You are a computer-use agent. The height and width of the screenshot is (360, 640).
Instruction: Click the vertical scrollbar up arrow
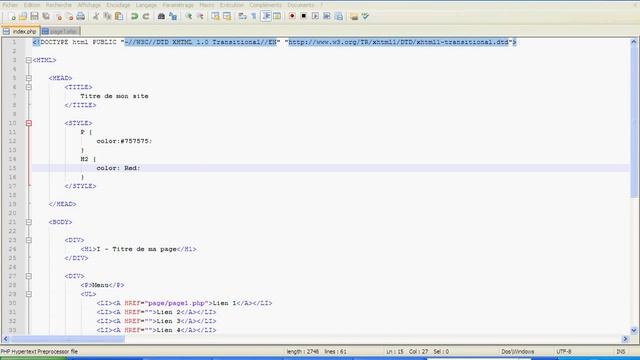point(634,42)
